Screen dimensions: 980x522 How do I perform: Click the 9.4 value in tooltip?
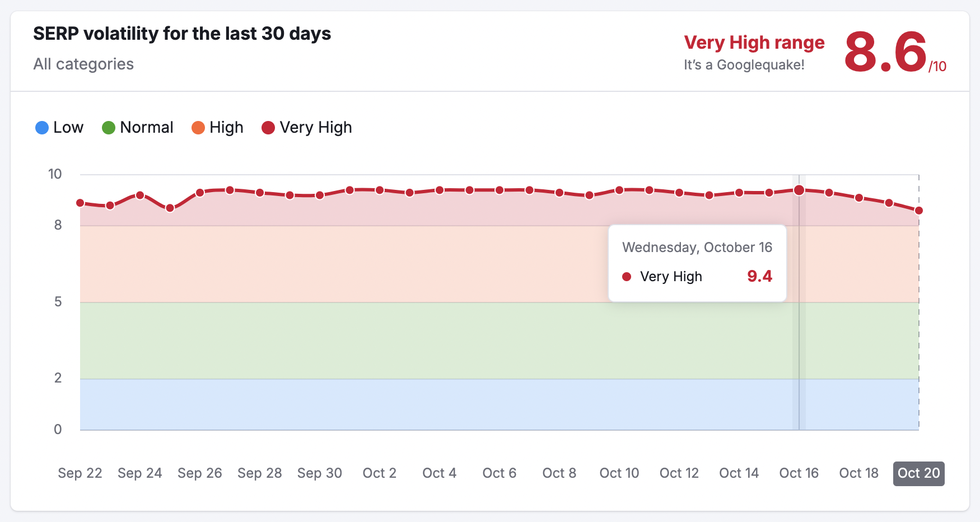[x=760, y=276]
